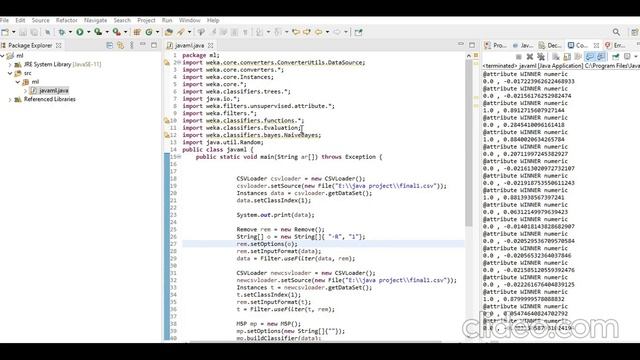Screen dimensions: 640x360
Task: Click the editor vertical scrollbar
Action: [469, 143]
